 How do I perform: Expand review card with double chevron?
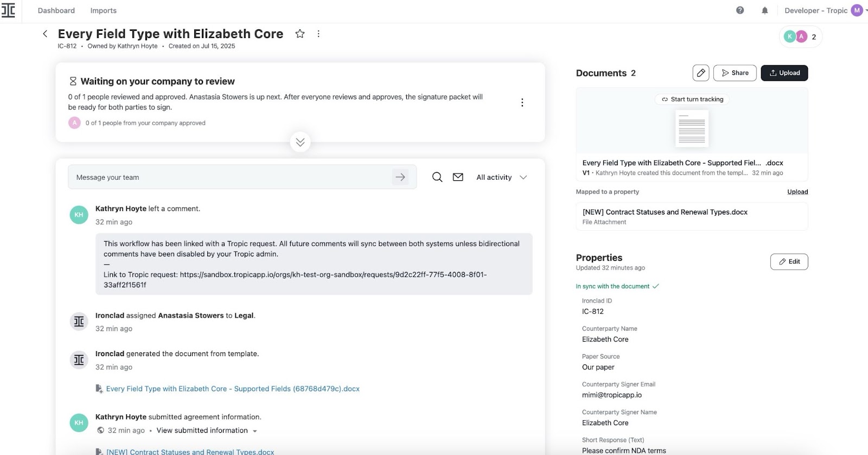coord(300,142)
